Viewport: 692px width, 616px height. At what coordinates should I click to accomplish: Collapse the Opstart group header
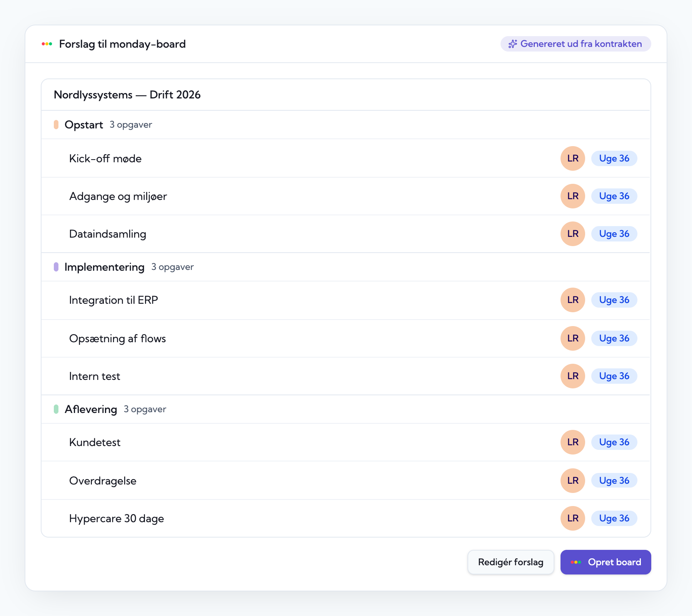tap(346, 125)
